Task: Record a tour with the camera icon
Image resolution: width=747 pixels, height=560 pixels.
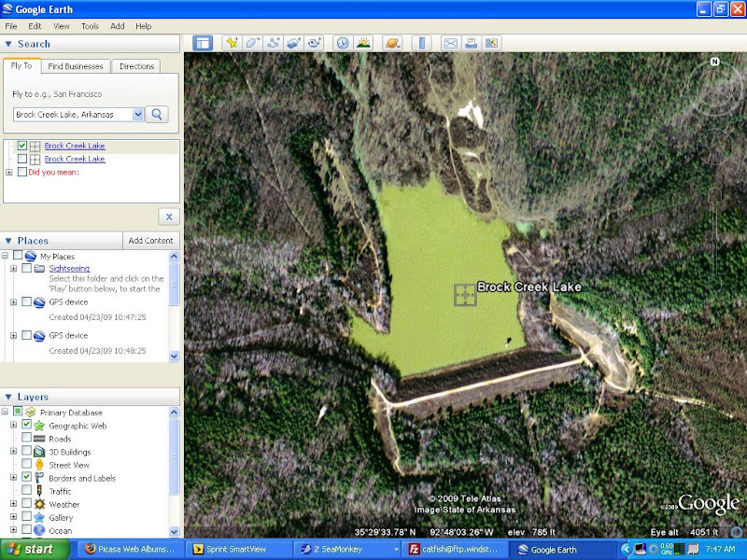Action: 315,43
